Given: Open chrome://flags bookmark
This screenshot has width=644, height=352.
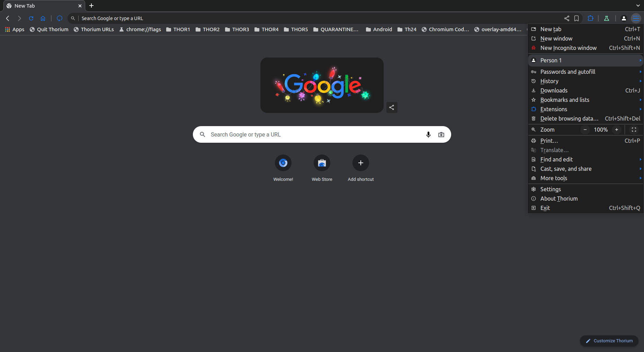Looking at the screenshot, I should coord(140,29).
